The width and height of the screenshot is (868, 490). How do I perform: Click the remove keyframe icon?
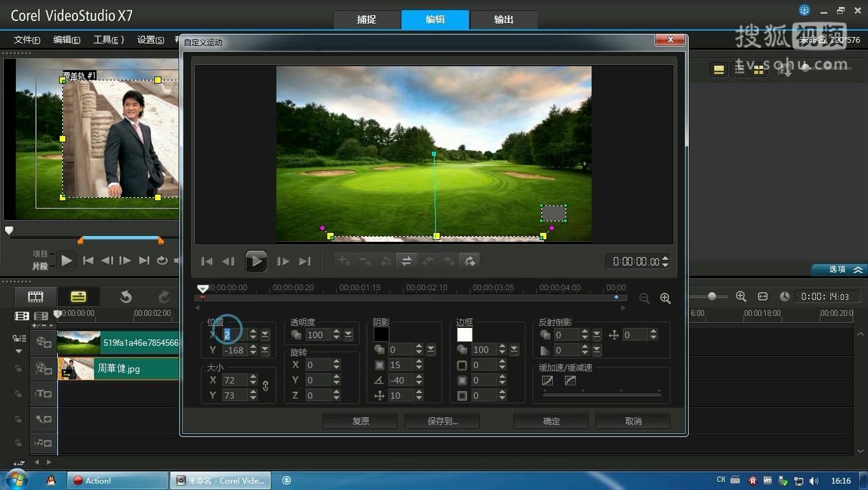click(365, 261)
